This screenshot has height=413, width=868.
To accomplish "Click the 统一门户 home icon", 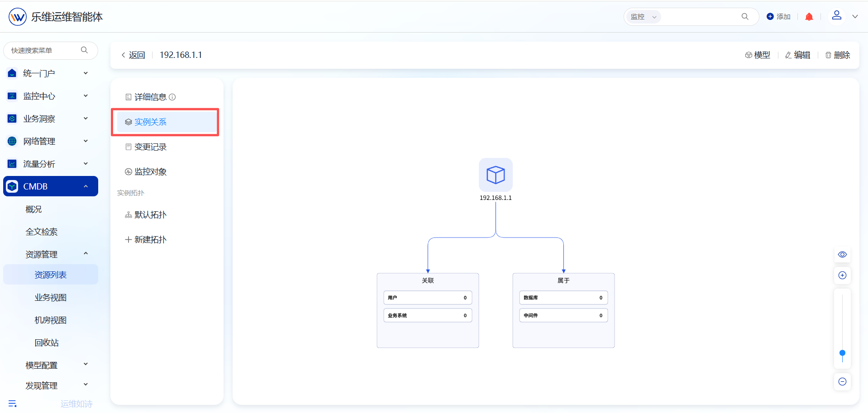I will [12, 73].
